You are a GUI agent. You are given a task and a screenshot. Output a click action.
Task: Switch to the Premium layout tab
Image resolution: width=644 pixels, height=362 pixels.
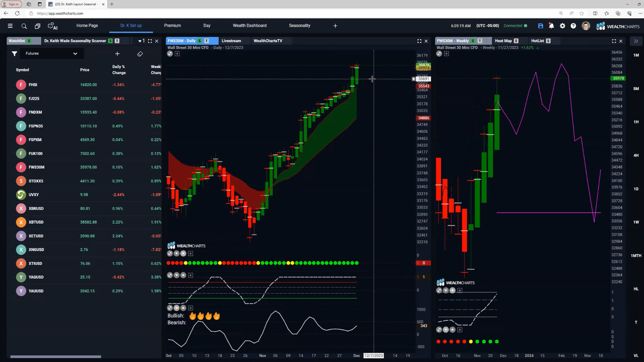(x=172, y=26)
